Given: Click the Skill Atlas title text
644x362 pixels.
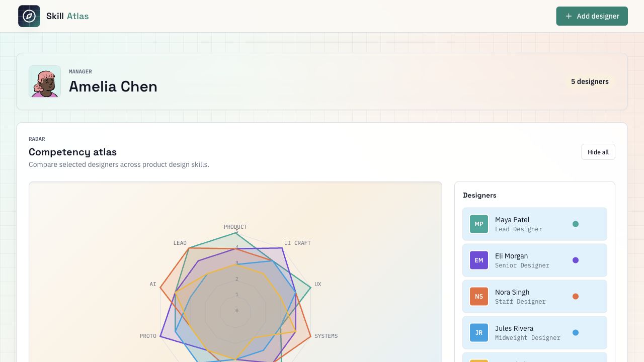Looking at the screenshot, I should pyautogui.click(x=67, y=16).
